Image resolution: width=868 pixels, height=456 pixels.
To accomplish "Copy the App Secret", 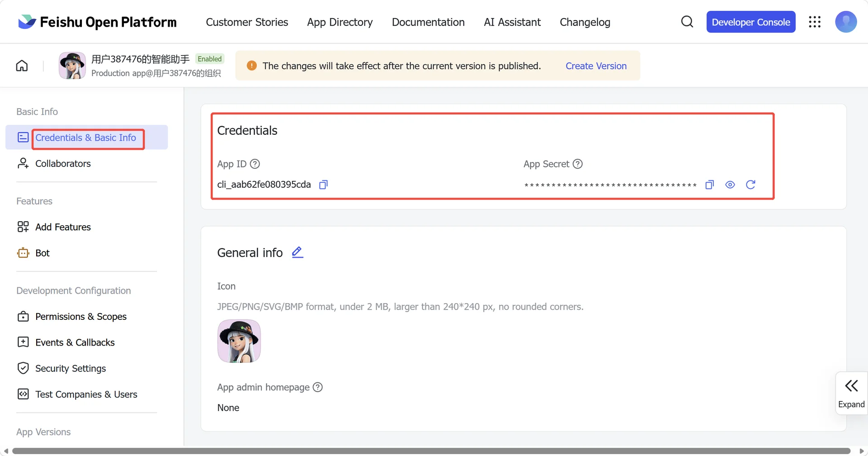I will click(710, 185).
